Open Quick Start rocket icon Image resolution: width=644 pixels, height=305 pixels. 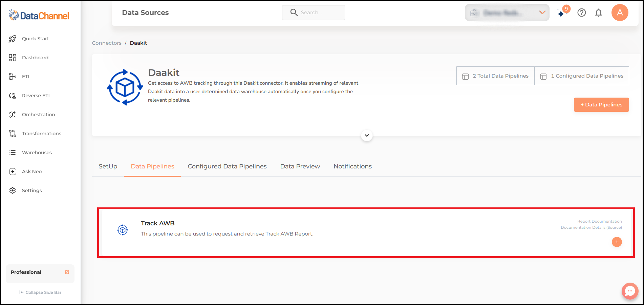(13, 39)
